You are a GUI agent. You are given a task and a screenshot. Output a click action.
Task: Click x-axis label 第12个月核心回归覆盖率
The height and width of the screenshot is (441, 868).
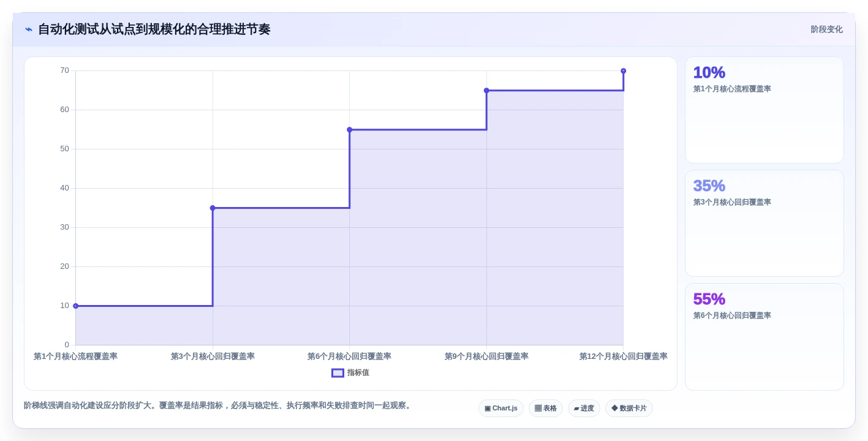(x=624, y=356)
